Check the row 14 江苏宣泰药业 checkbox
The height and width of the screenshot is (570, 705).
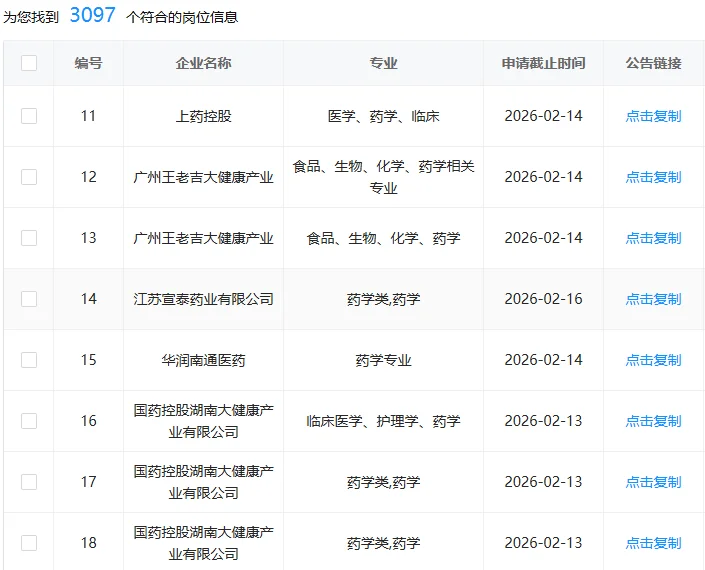point(29,299)
